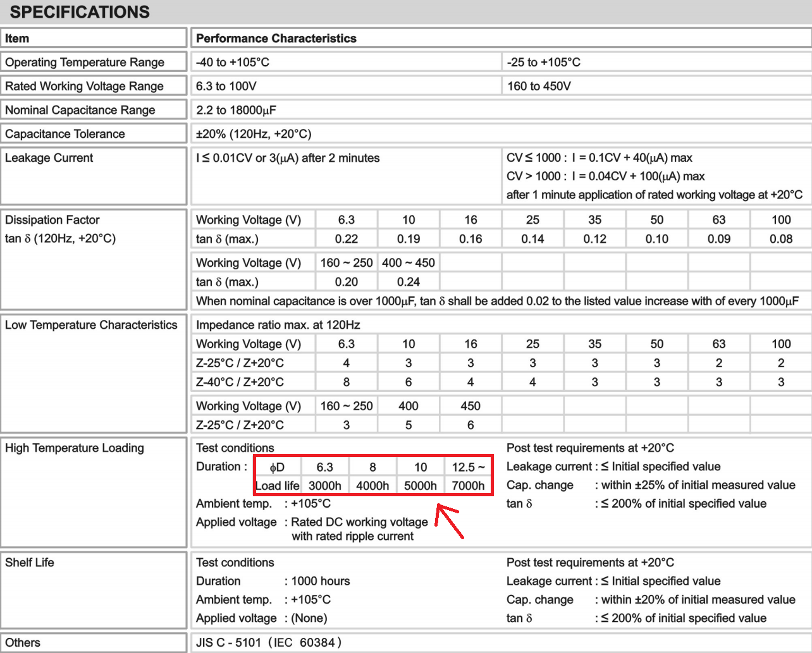
Task: Select the '(None)' applied voltage value
Action: 309,618
